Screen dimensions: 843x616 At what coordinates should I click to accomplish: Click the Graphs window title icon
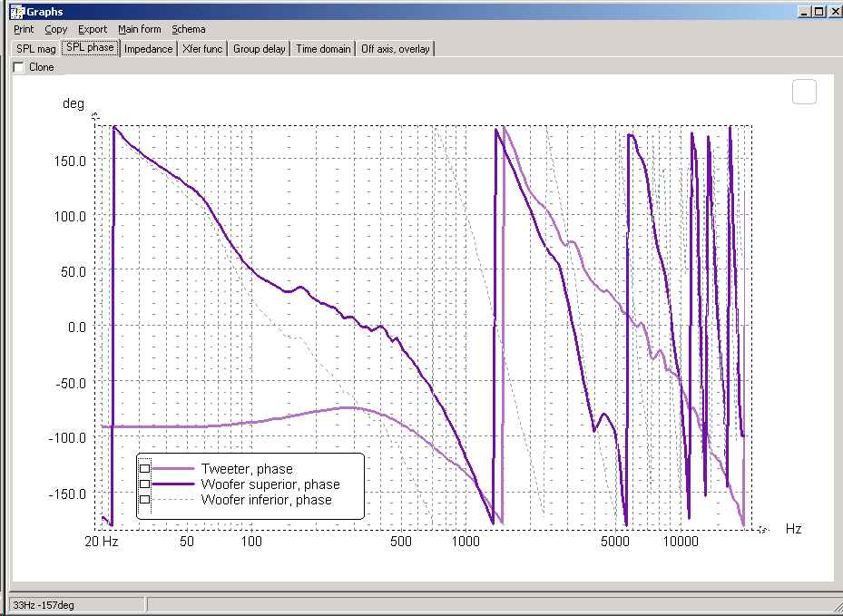(x=17, y=11)
